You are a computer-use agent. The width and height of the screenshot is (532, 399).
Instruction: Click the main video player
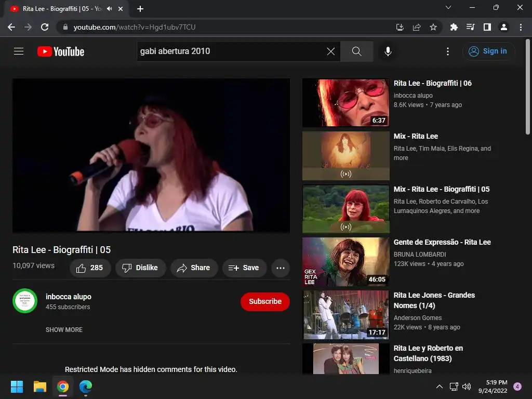[x=151, y=155]
